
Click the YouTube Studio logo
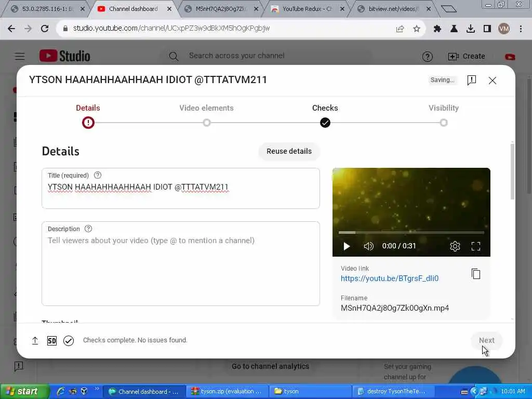click(x=65, y=56)
